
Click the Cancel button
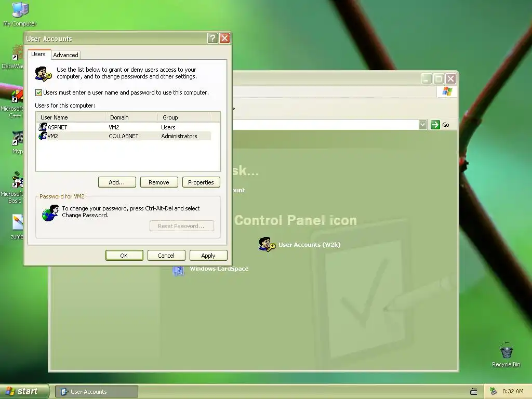click(166, 256)
